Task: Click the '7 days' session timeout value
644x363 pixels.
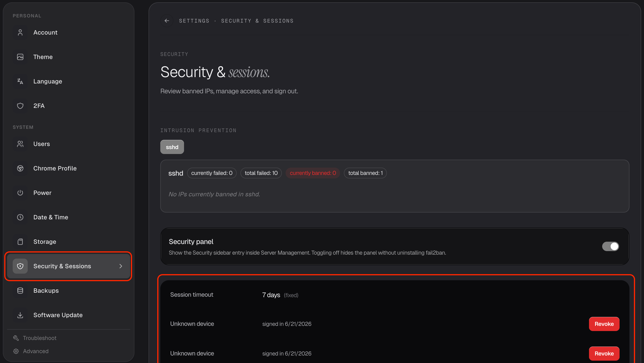Action: point(271,295)
